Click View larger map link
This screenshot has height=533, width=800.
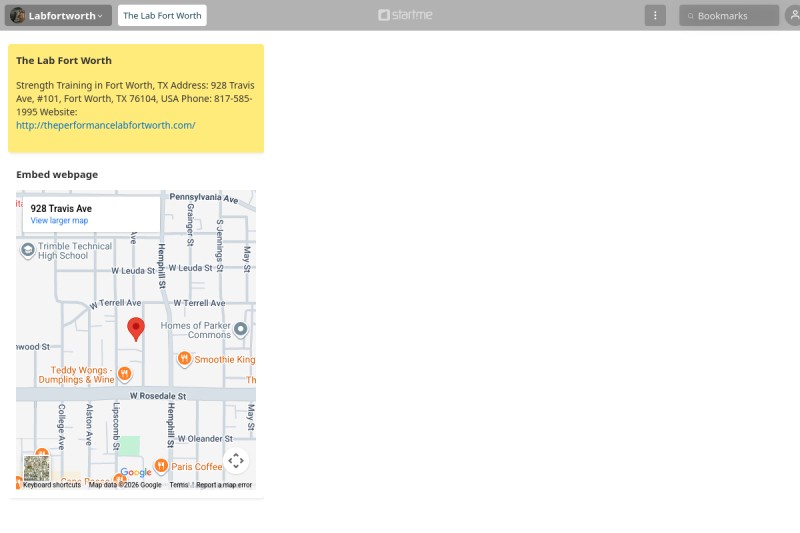click(x=59, y=220)
